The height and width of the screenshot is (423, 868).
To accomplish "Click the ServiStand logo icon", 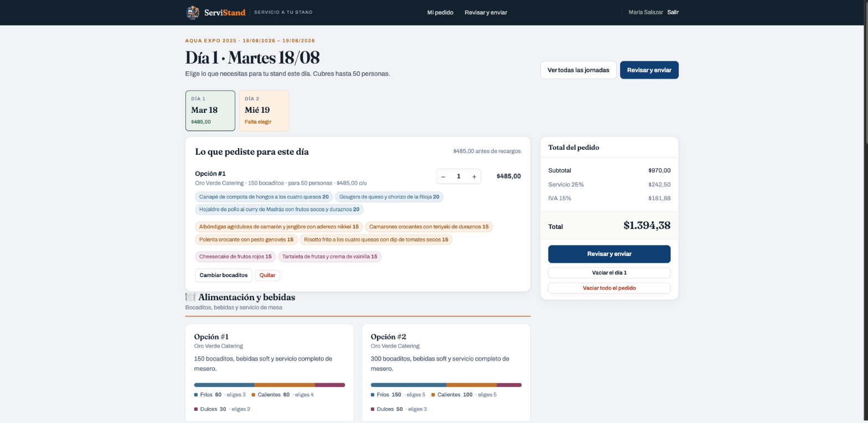I will (x=193, y=12).
